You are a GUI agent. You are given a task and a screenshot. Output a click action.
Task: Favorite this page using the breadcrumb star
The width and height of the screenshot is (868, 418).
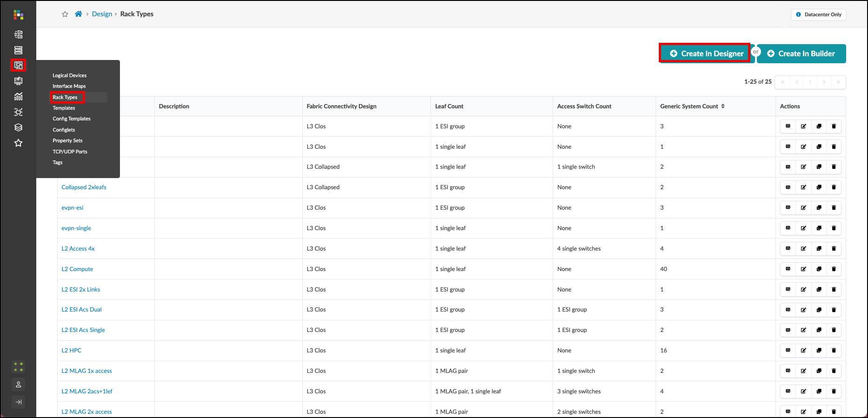65,14
